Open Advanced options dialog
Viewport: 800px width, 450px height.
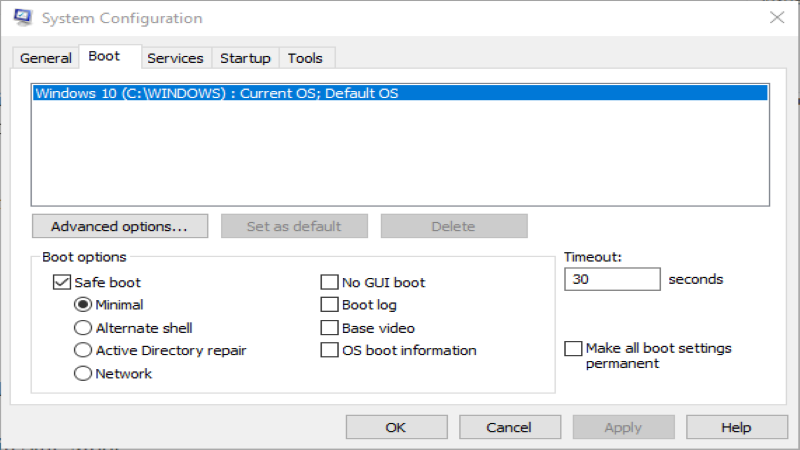click(119, 226)
